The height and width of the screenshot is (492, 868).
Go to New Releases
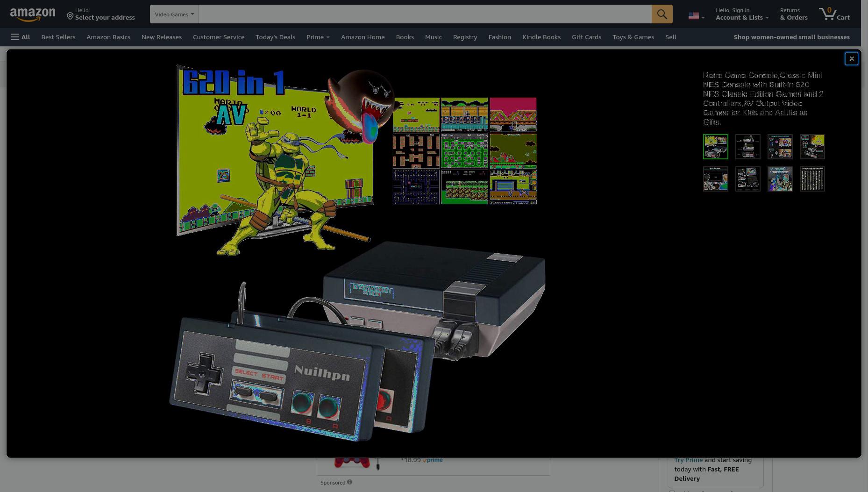point(162,37)
